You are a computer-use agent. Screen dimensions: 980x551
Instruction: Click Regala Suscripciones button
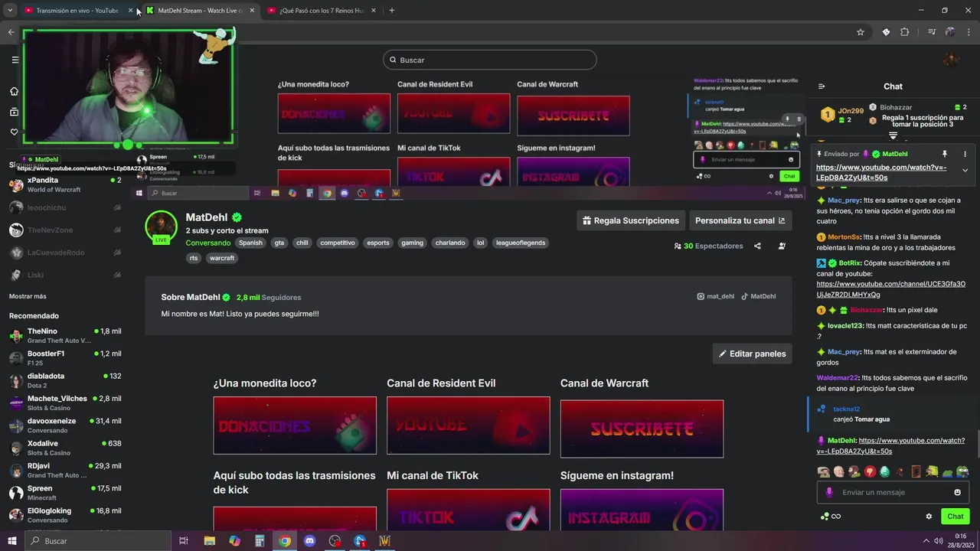(631, 220)
